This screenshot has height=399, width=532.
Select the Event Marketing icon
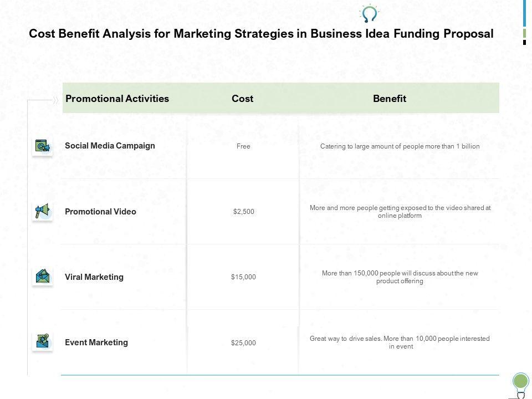tap(43, 341)
